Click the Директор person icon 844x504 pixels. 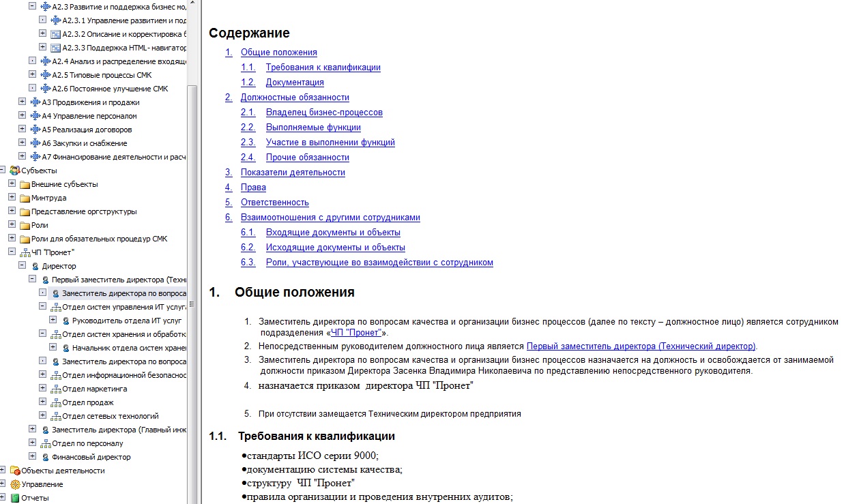coord(35,266)
